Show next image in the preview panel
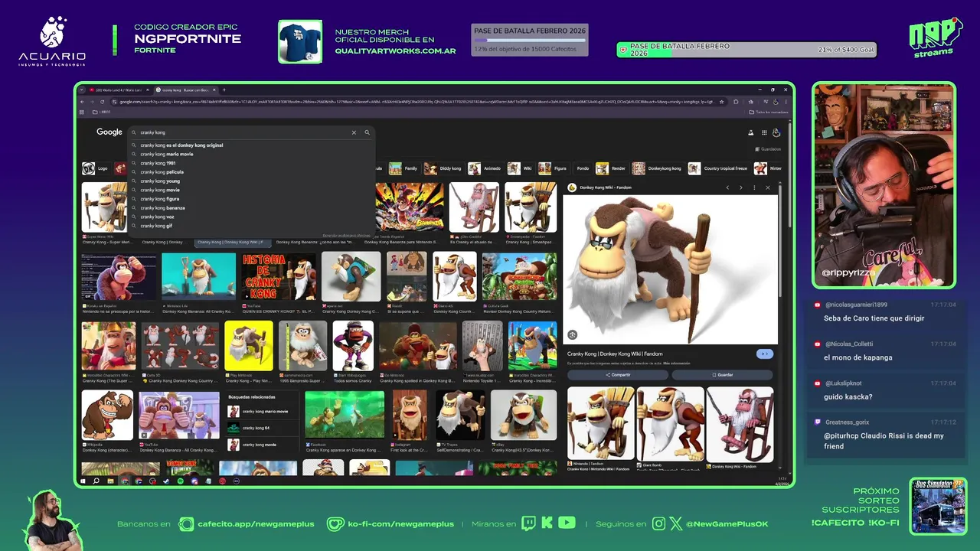 click(x=740, y=187)
